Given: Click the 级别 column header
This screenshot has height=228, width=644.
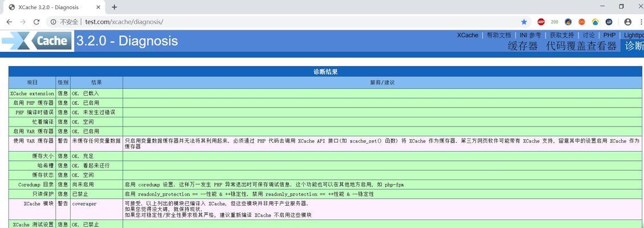Looking at the screenshot, I should point(63,83).
